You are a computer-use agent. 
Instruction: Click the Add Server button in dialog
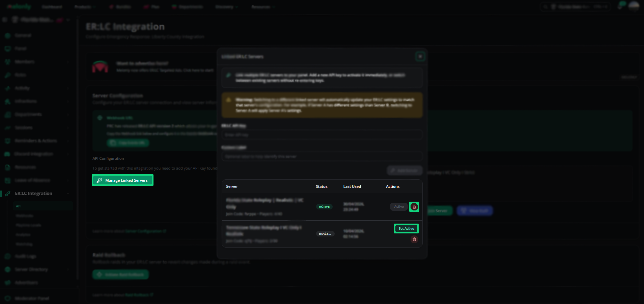(404, 171)
